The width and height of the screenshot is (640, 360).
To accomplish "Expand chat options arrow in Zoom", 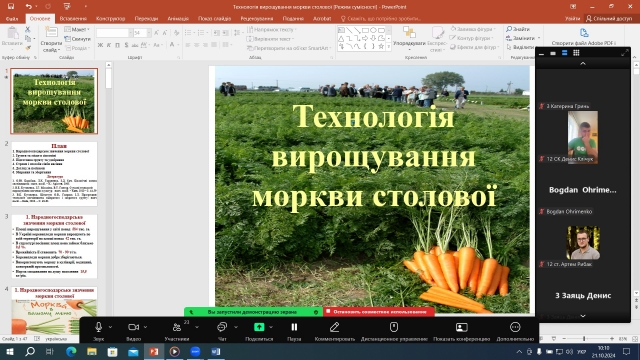I will (x=236, y=327).
